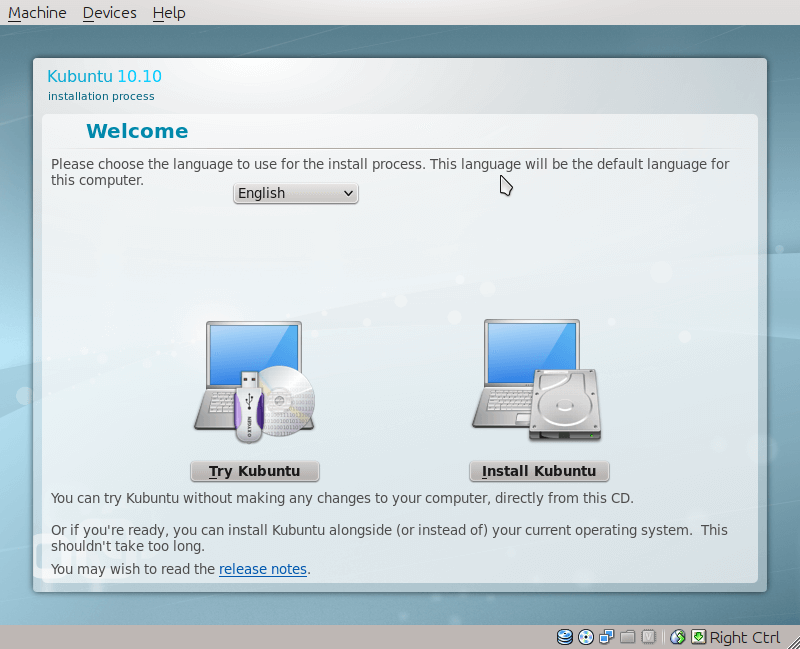Click the window resize grip in corner

pyautogui.click(x=793, y=642)
